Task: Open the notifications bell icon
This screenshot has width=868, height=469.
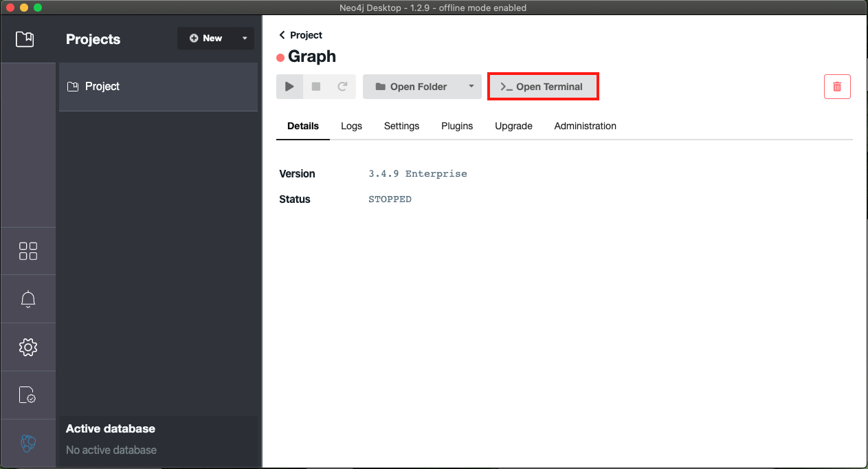Action: click(x=28, y=299)
